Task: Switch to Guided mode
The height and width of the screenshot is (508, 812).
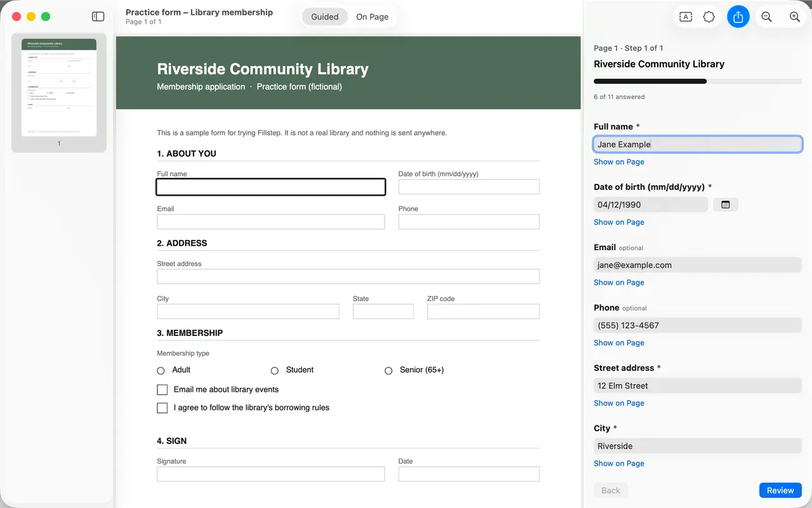Action: (x=325, y=17)
